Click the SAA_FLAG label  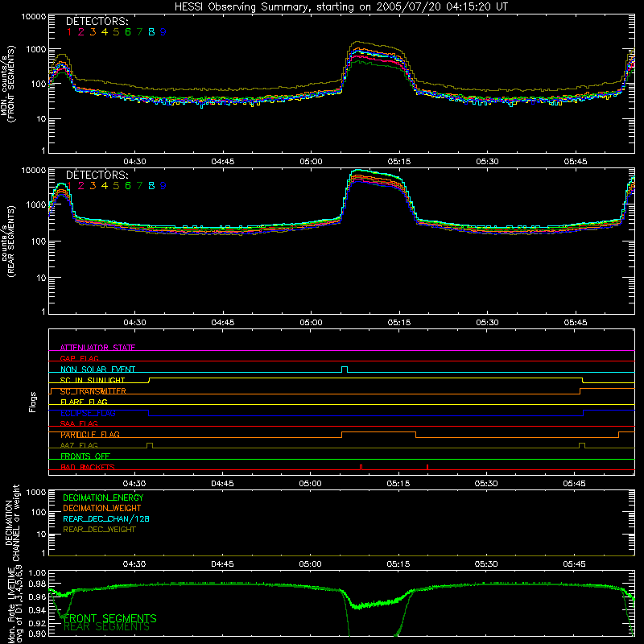(x=79, y=423)
